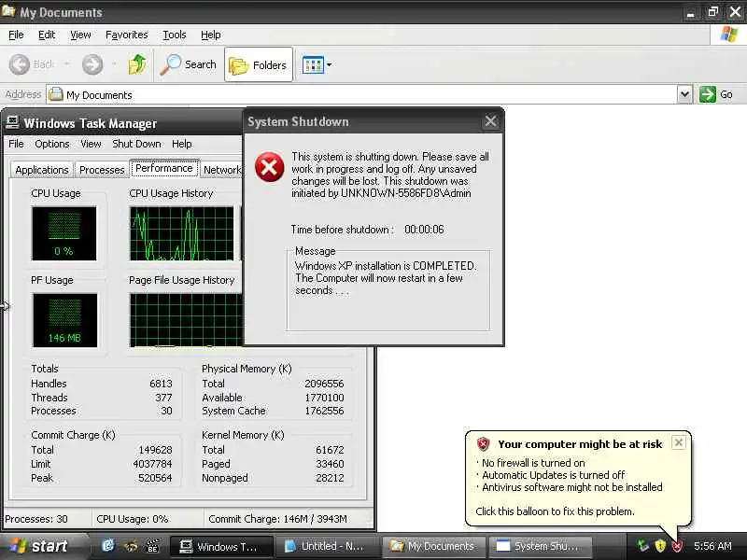This screenshot has height=560, width=747.
Task: Switch to System Shutdown taskbar button
Action: tap(541, 547)
